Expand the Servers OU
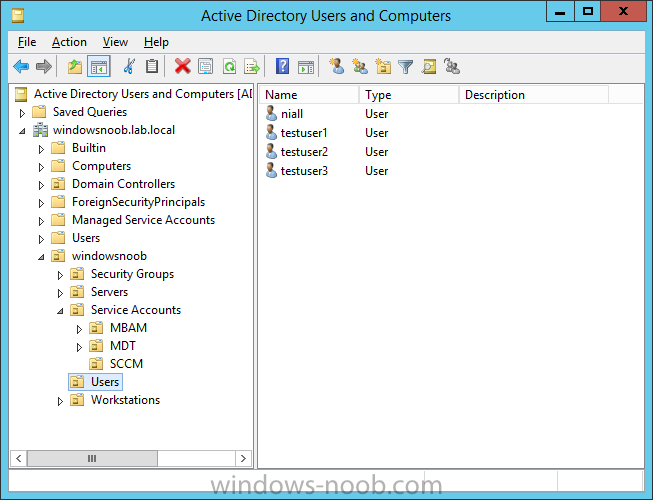 point(60,293)
